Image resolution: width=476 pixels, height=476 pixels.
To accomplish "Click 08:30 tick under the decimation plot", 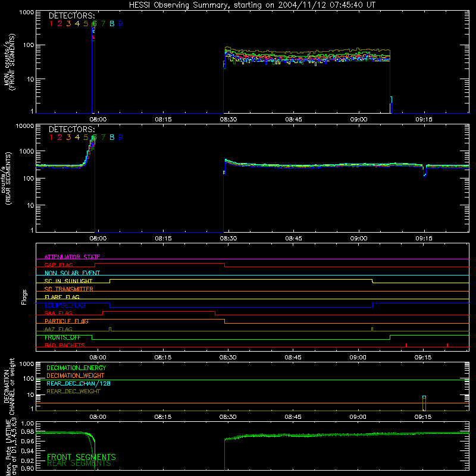I will [x=228, y=417].
